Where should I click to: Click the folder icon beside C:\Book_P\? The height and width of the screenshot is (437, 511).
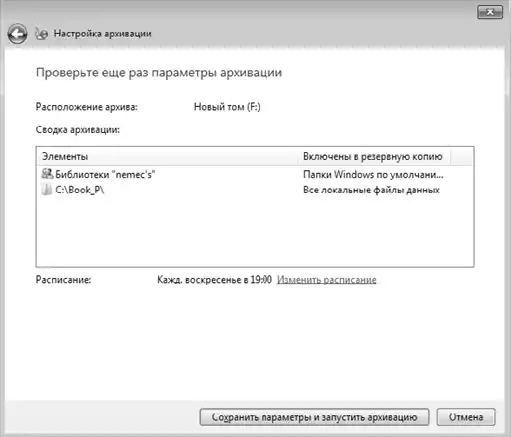(47, 189)
